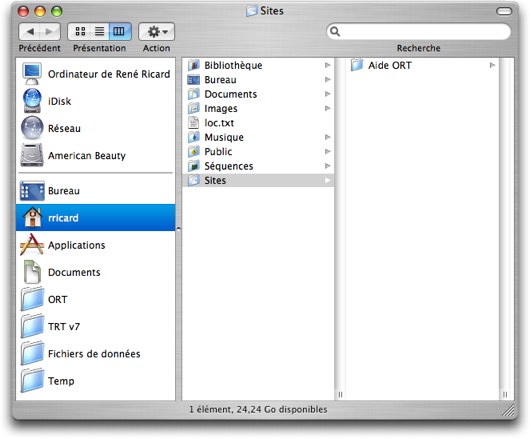Select the Réseau network globe icon
Image resolution: width=530 pixels, height=439 pixels.
click(32, 128)
